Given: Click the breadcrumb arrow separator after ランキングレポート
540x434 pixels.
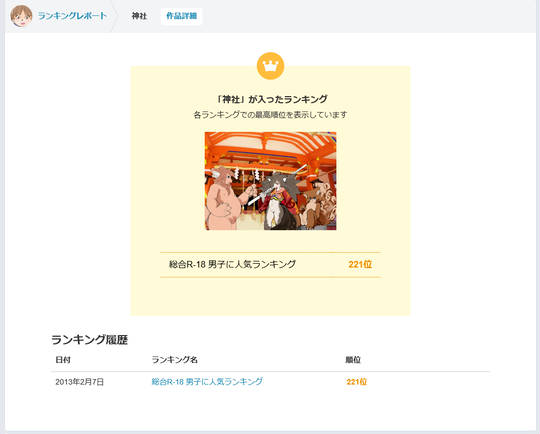Looking at the screenshot, I should [x=115, y=16].
